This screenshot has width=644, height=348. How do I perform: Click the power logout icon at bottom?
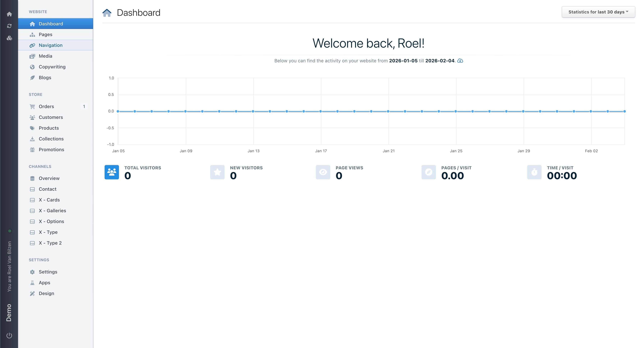pyautogui.click(x=9, y=335)
